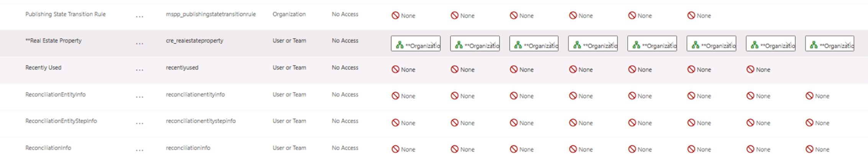Click sixth None privilege in ReconciliationEntityInfo row
868x154 pixels.
click(699, 96)
